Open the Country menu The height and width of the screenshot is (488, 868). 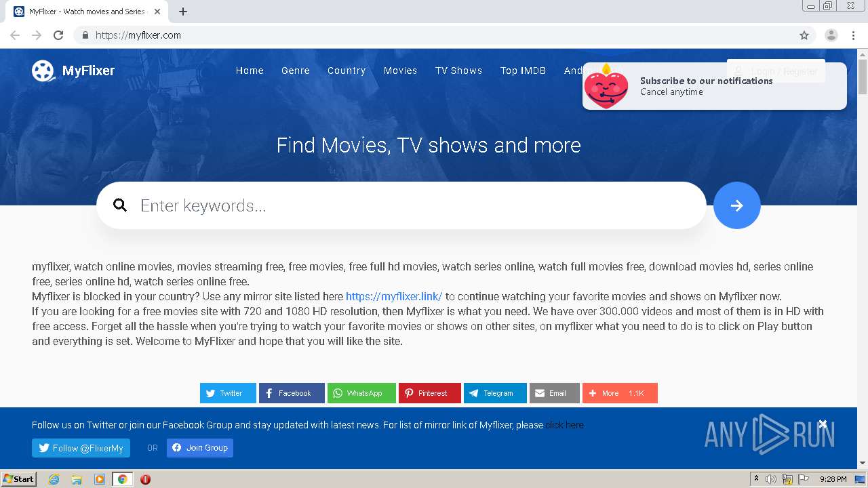pyautogui.click(x=347, y=70)
